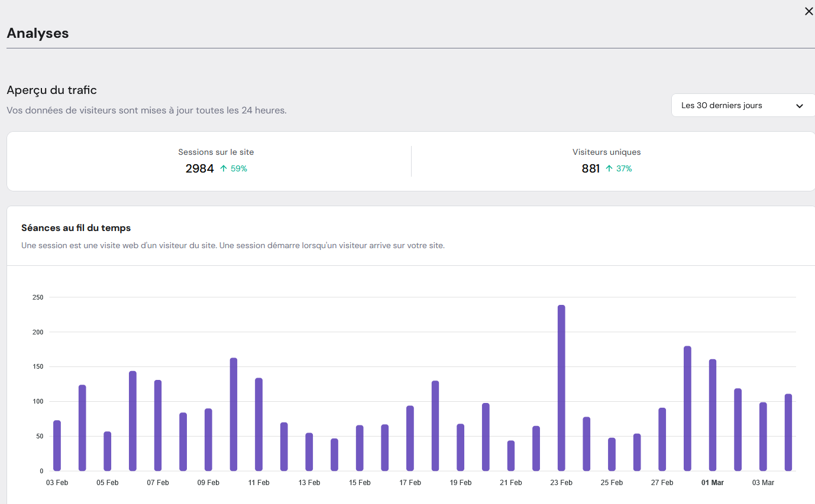This screenshot has height=504, width=815.
Task: Click the 03 Mar bar
Action: (763, 437)
